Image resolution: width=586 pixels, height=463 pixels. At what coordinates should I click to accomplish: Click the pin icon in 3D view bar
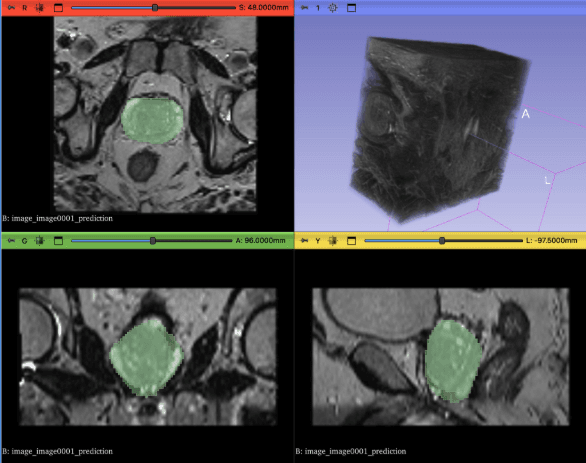click(x=305, y=8)
